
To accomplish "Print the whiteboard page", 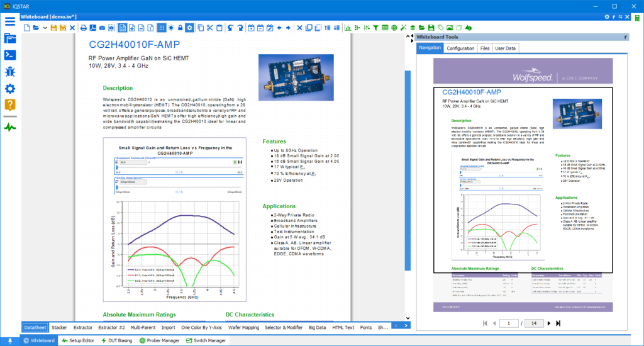I will [84, 28].
